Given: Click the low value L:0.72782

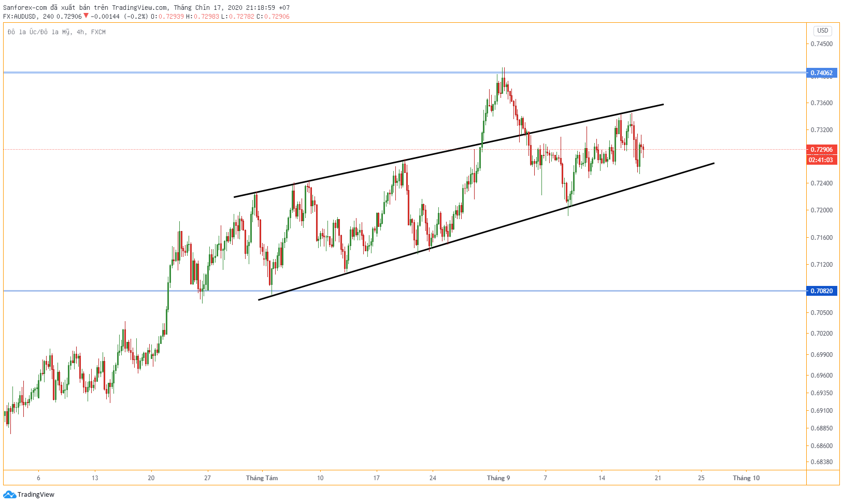Looking at the screenshot, I should click(x=238, y=16).
